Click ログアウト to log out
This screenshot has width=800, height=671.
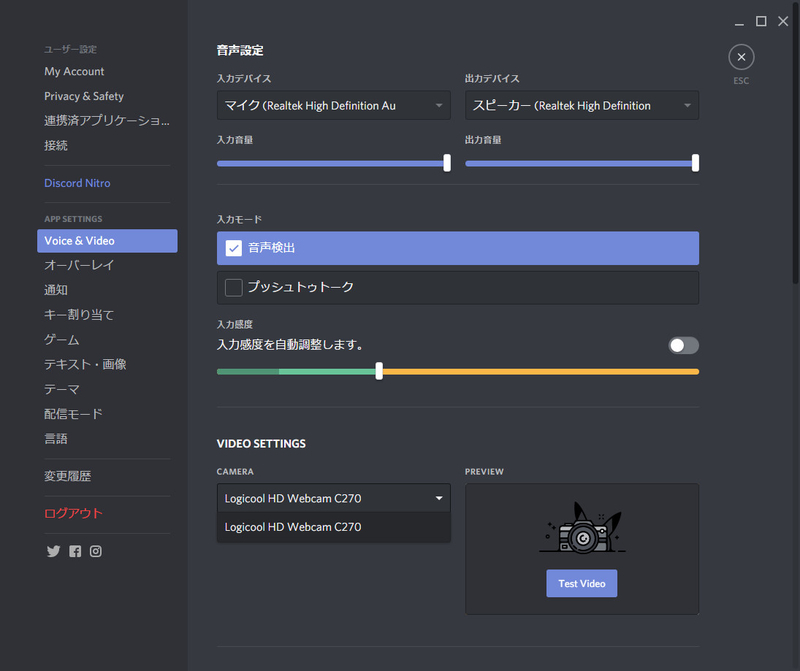click(x=73, y=513)
